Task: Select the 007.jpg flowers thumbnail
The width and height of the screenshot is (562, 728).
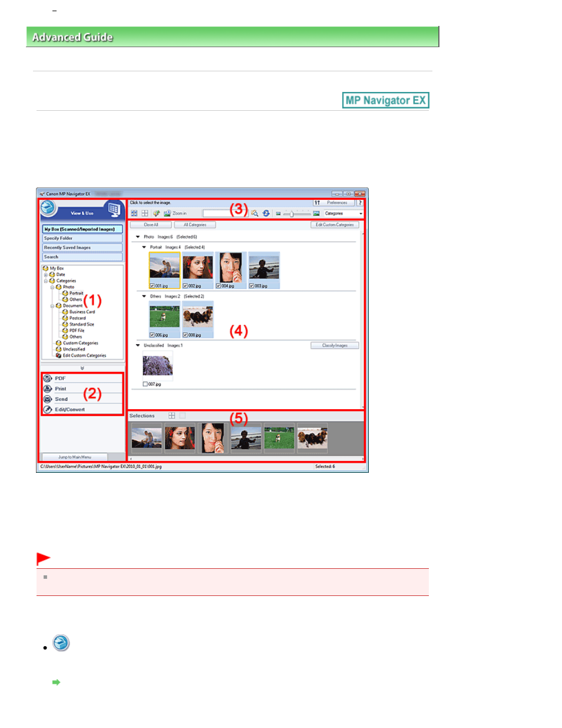Action: tap(158, 366)
